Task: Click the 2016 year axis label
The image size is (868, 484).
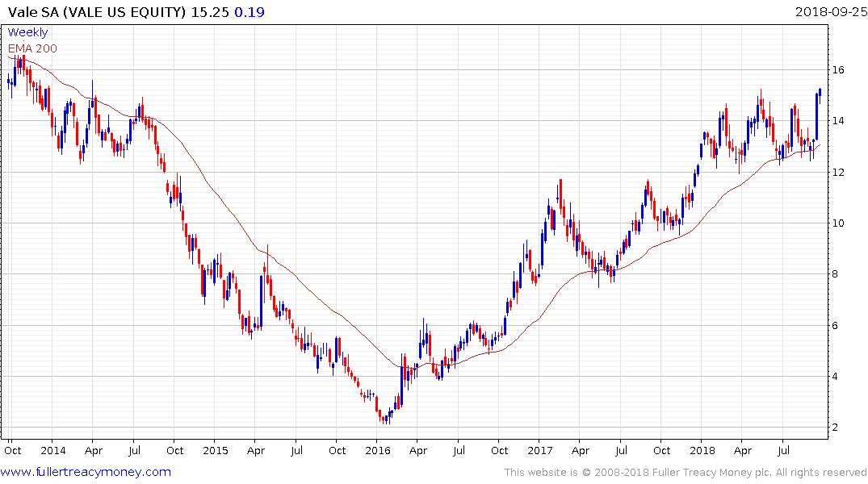Action: pos(378,450)
